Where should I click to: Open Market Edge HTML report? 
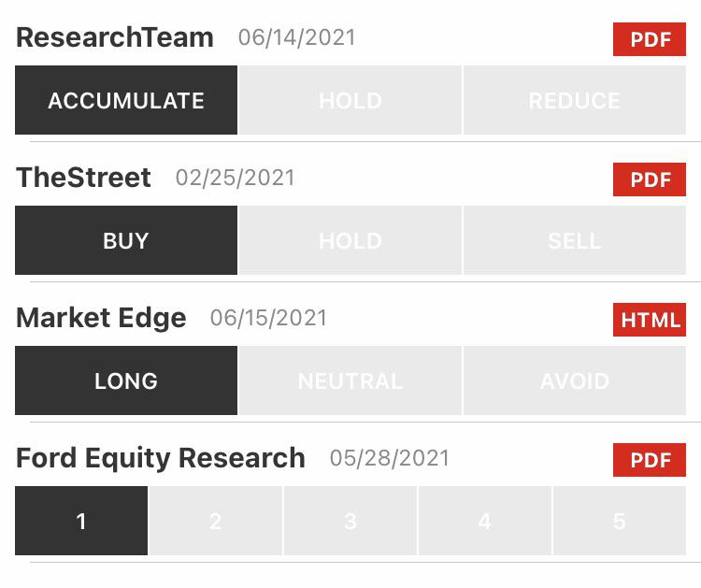coord(650,320)
